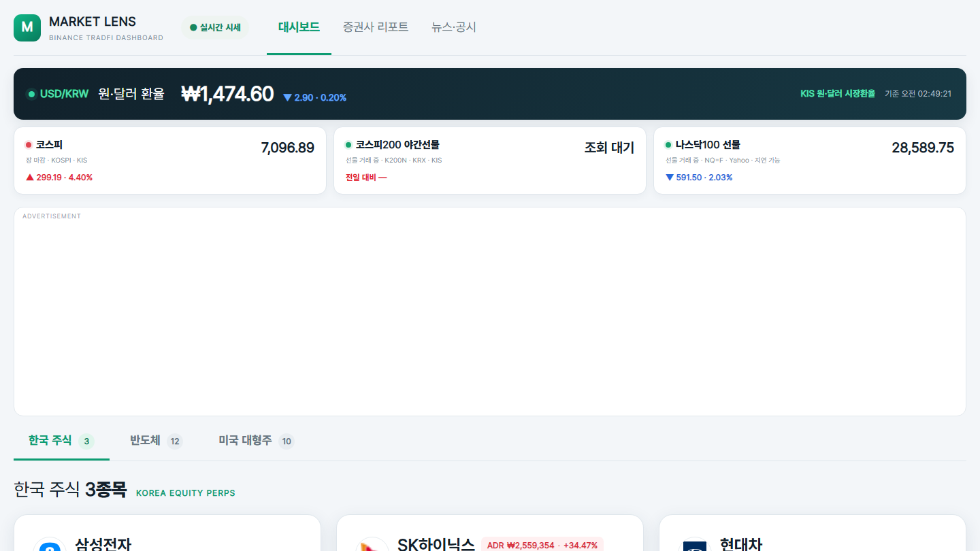Viewport: 980px width, 551px height.
Task: Click the 현대차 company logo icon
Action: (695, 546)
